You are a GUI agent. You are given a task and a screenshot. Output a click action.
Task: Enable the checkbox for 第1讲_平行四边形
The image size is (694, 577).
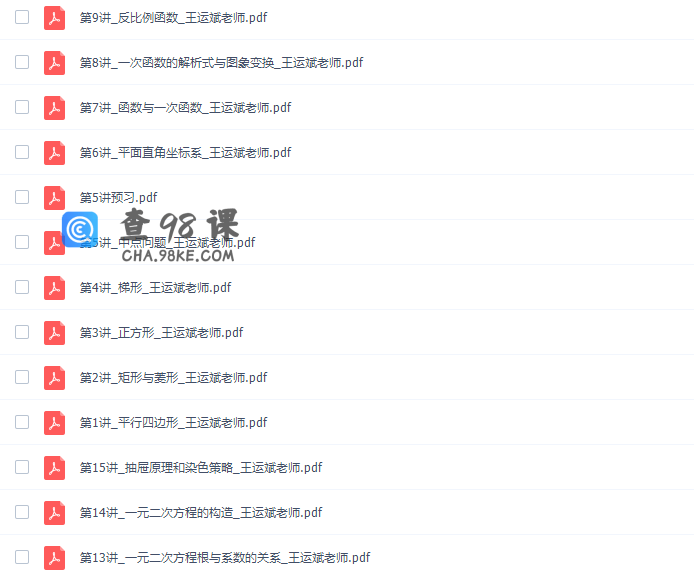coord(22,422)
